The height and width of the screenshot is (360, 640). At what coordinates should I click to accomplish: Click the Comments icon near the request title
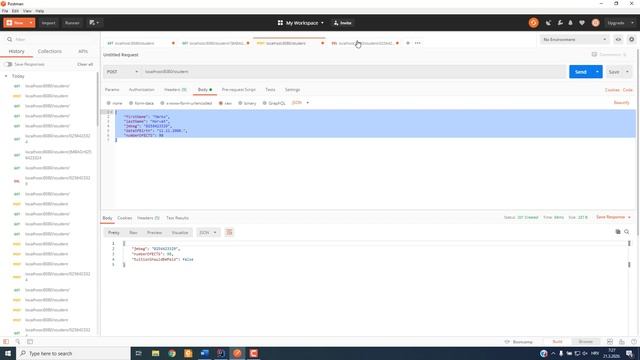[x=594, y=54]
